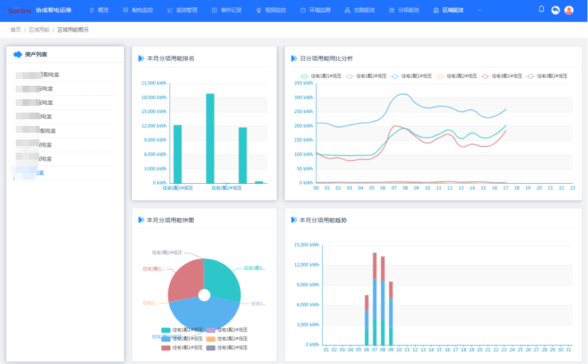Image resolution: width=588 pixels, height=364 pixels.
Task: Click the 环境监测 icon in navigation
Action: [x=303, y=10]
